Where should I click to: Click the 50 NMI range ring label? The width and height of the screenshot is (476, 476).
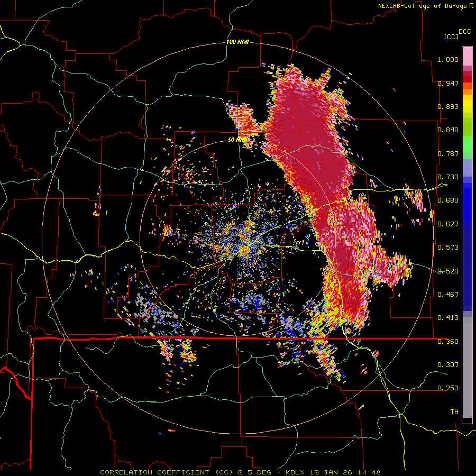pyautogui.click(x=237, y=140)
